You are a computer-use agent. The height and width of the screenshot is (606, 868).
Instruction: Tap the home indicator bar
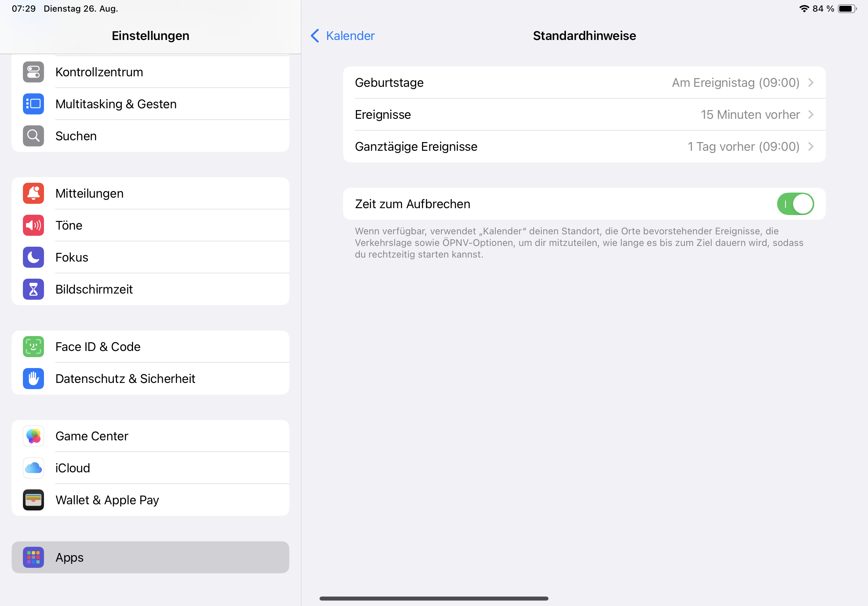(434, 598)
